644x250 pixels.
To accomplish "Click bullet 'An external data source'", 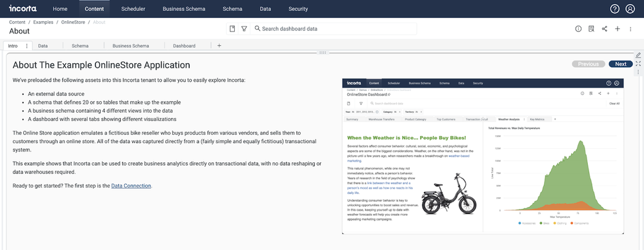I will pos(56,93).
